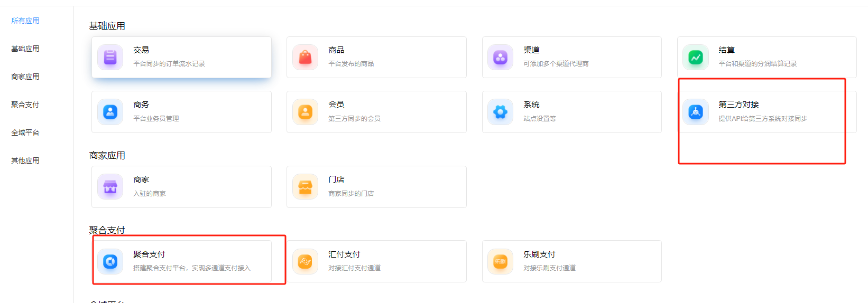Click the blue 商务 person icon

110,112
